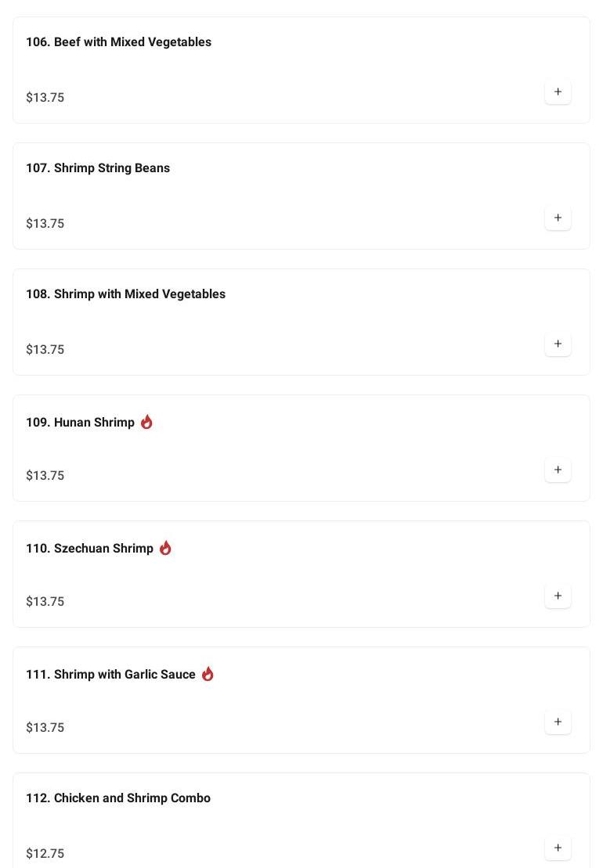603x868 pixels.
Task: Click spicy icon by Shrimp with Garlic Sauce
Action: pos(208,674)
